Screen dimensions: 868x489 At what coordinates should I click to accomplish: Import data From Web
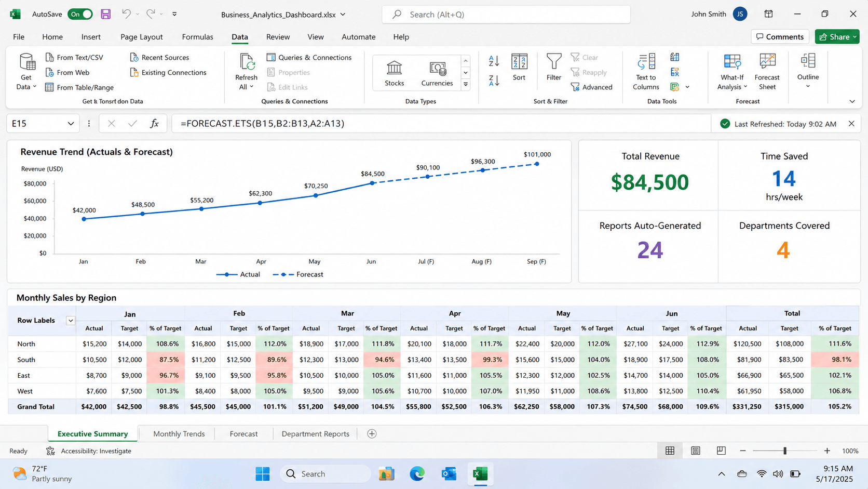67,72
